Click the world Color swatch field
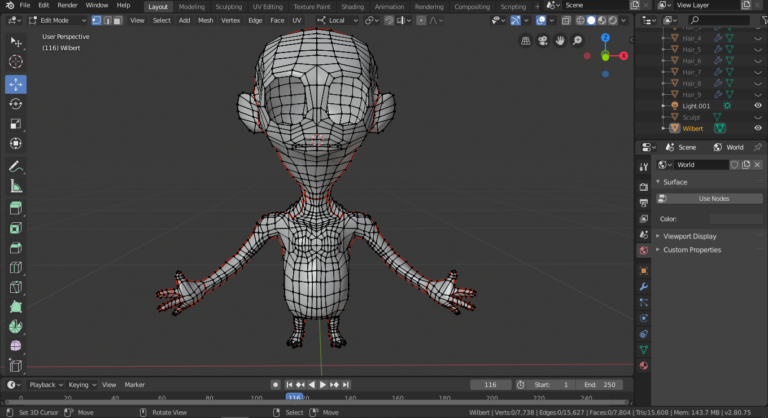 (735, 218)
